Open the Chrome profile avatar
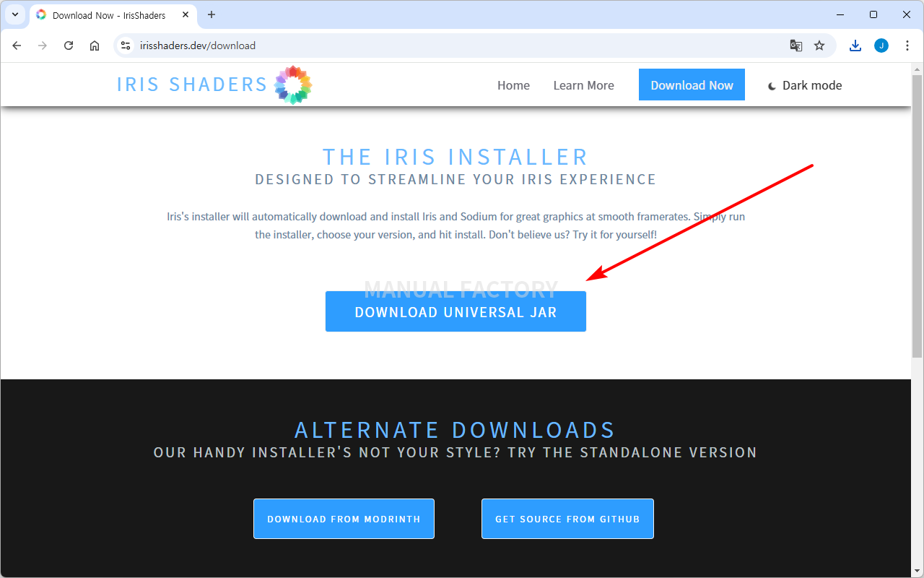The image size is (924, 578). (881, 46)
